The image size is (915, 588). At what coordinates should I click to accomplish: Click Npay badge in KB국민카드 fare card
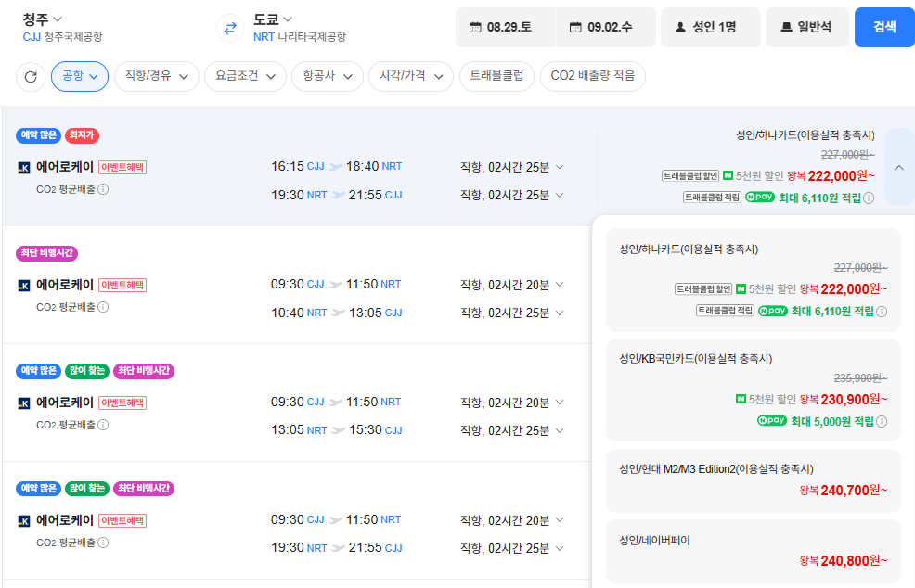pyautogui.click(x=772, y=420)
